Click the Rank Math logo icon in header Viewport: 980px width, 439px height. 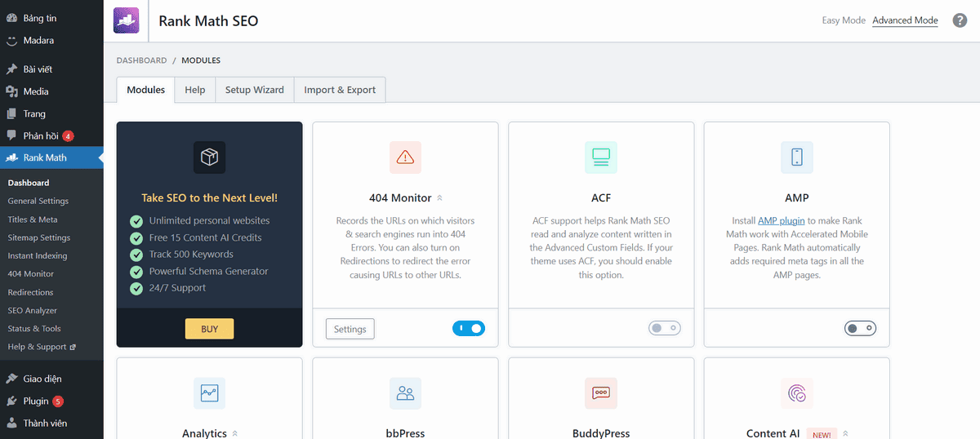[x=127, y=20]
